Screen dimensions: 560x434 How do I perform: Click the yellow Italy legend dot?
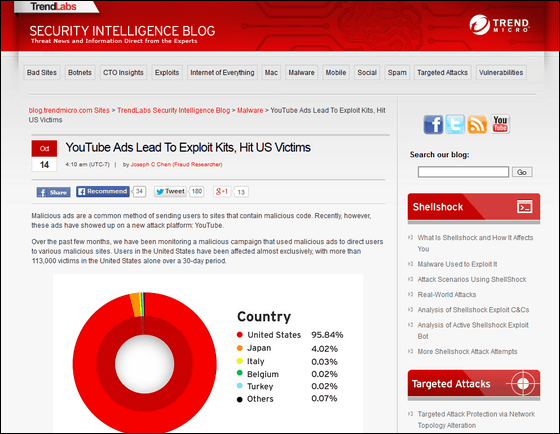tap(240, 361)
